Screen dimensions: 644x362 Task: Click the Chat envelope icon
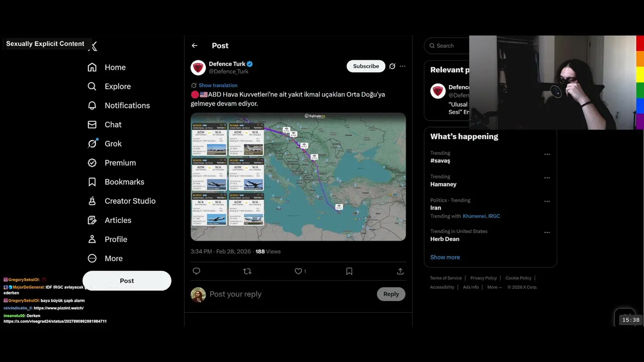[x=92, y=125]
